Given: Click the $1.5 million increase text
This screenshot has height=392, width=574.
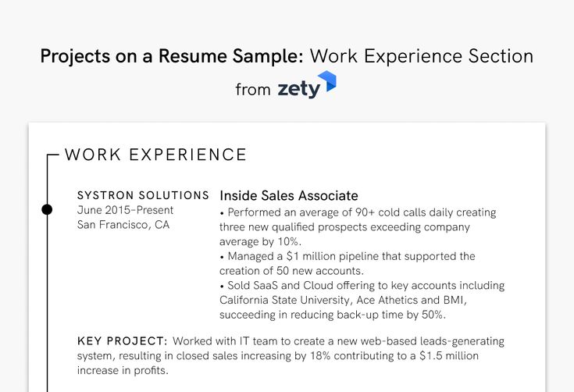Looking at the screenshot, I should point(449,356).
